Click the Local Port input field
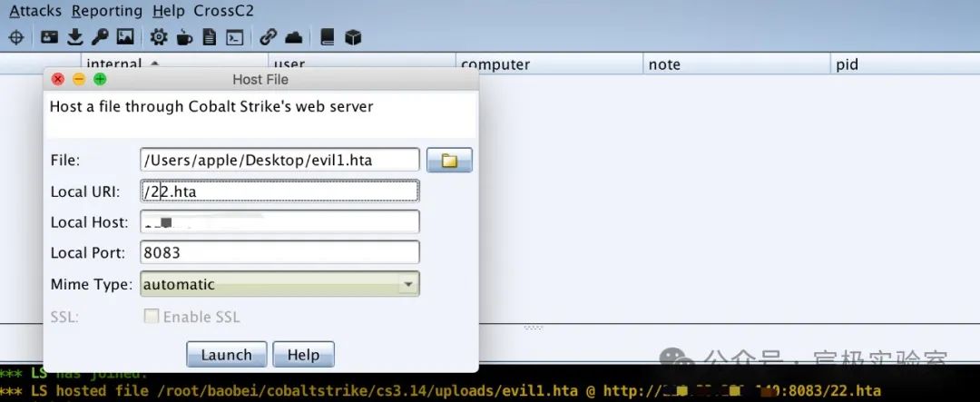This screenshot has width=980, height=402. (x=279, y=252)
